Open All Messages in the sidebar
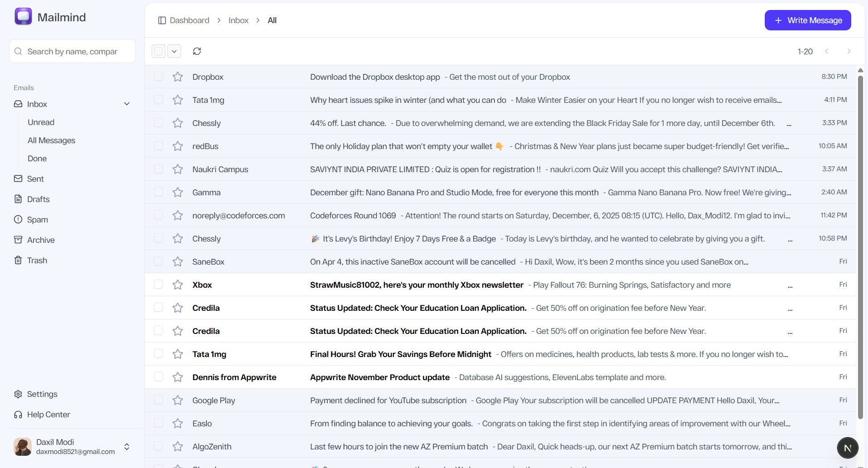This screenshot has width=868, height=468. click(51, 140)
